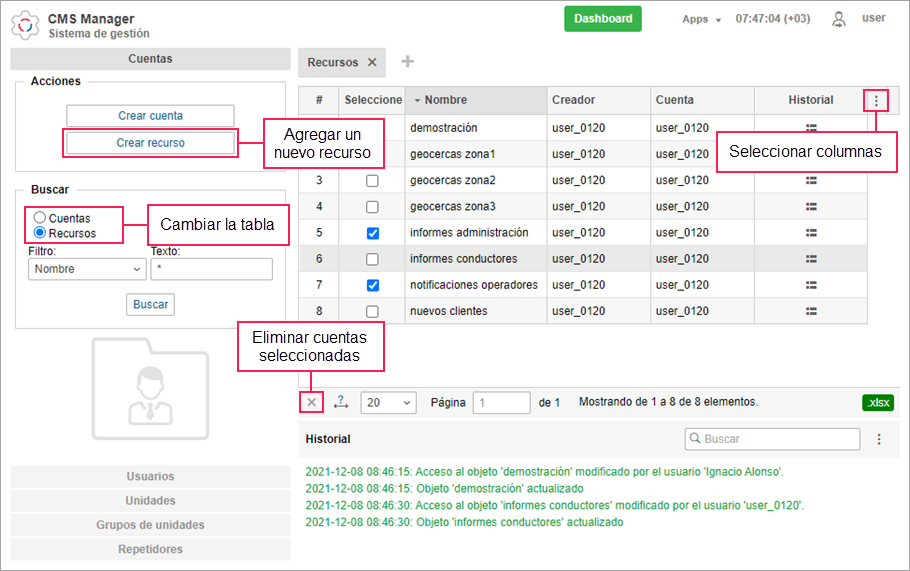Check the nuevos clientes checkbox
The width and height of the screenshot is (910, 571).
tap(373, 312)
